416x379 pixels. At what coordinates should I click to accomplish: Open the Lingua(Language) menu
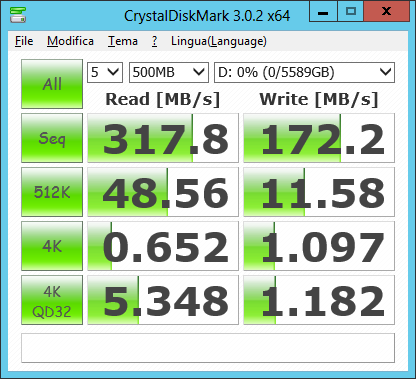click(219, 41)
